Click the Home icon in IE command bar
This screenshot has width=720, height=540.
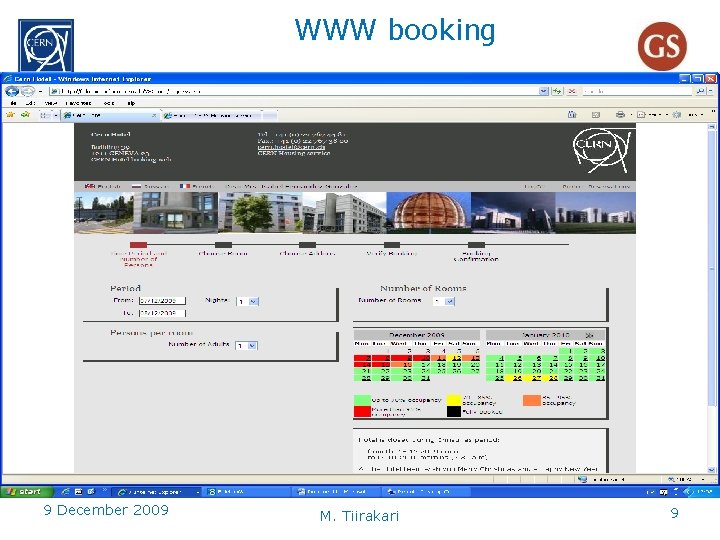pos(572,115)
